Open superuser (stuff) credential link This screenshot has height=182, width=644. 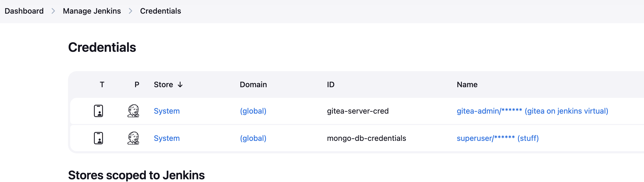(498, 138)
